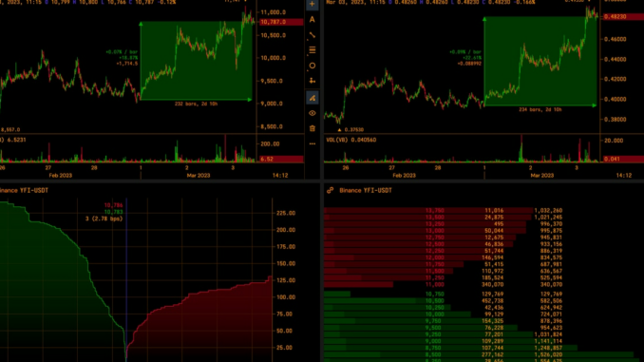Click the 11,000.0 price axis label
The height and width of the screenshot is (362, 644).
(x=273, y=12)
